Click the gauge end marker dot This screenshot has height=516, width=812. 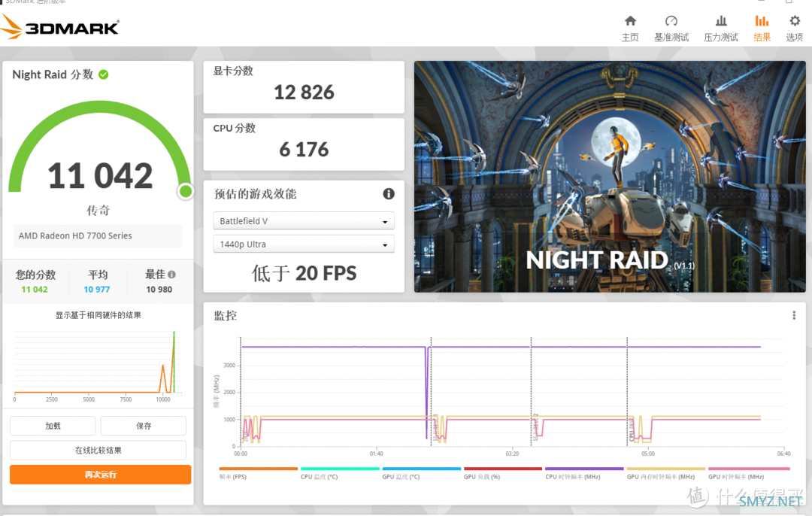[186, 191]
